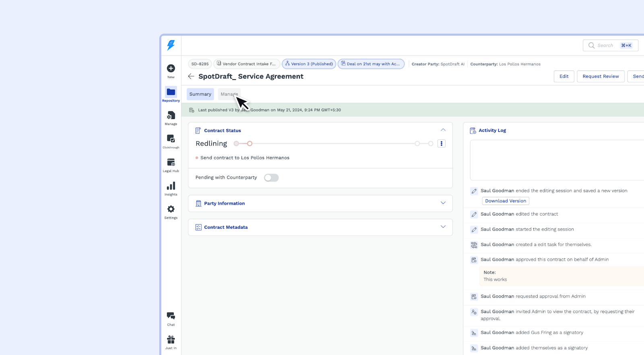Select the Summary tab

(x=200, y=94)
